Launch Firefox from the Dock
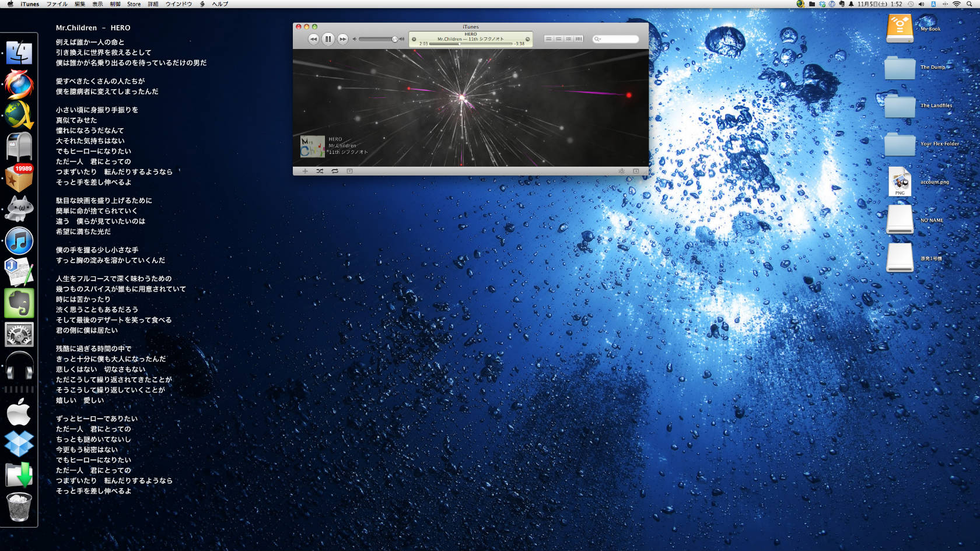 click(x=19, y=84)
